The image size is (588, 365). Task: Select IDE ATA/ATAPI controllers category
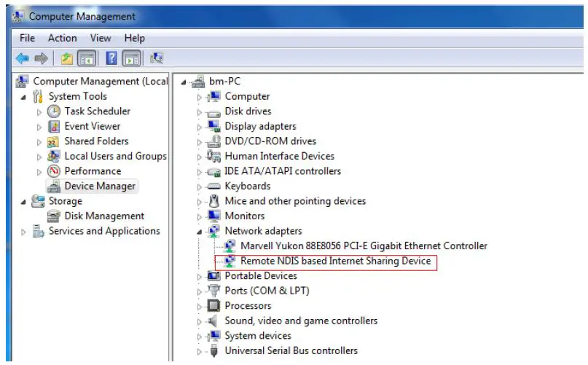tap(283, 171)
